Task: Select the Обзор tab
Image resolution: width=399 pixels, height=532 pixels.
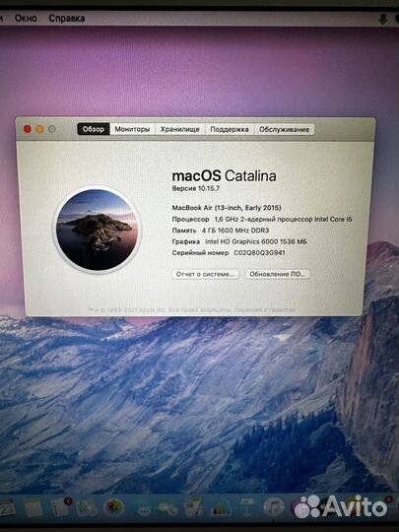Action: pos(94,129)
